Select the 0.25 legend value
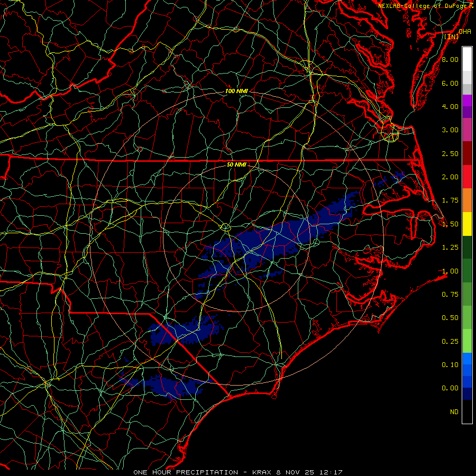This screenshot has height=476, width=476. click(x=450, y=342)
